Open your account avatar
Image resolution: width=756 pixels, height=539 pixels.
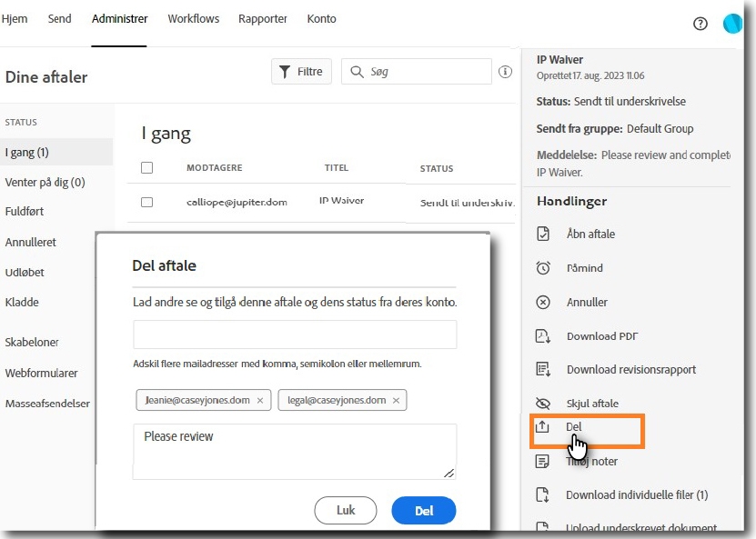[x=732, y=23]
